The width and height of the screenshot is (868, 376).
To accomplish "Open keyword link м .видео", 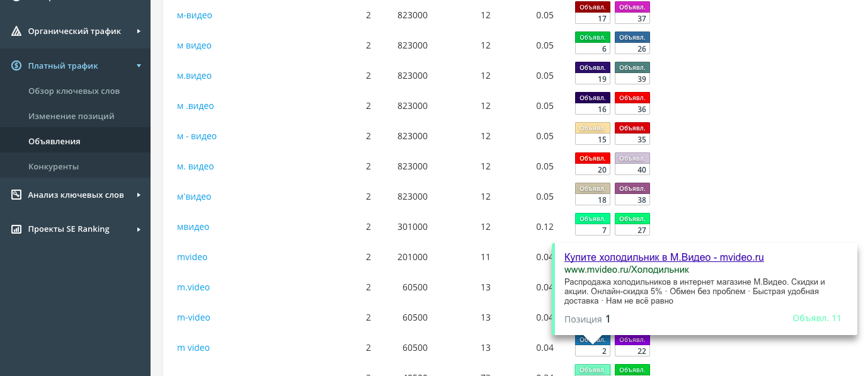I will coord(195,106).
